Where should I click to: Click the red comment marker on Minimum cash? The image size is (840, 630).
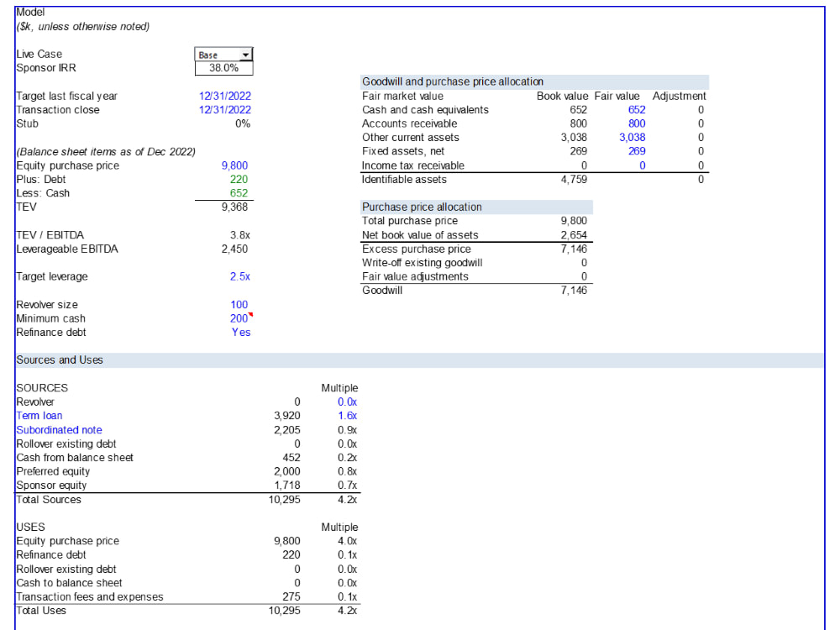point(250,314)
